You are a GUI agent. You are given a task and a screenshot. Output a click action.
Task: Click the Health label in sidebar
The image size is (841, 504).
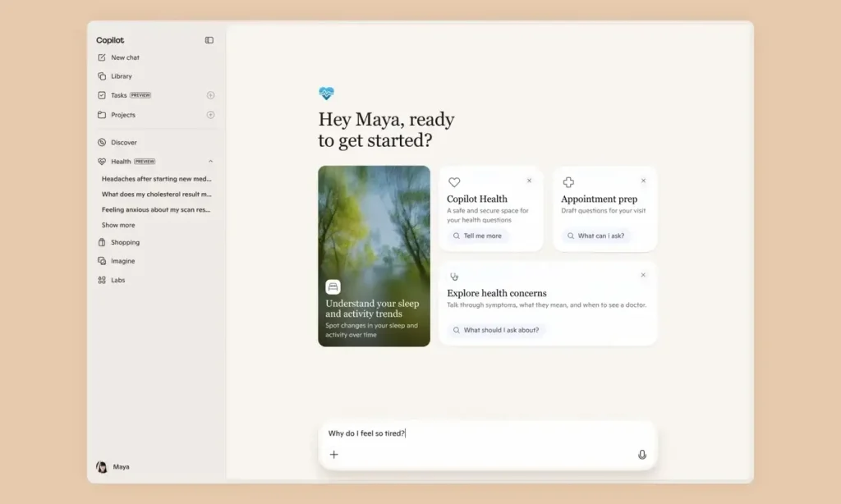(121, 162)
